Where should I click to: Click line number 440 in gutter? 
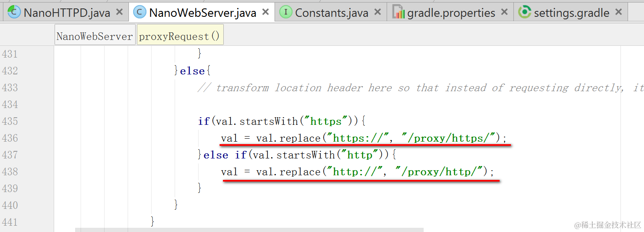(x=10, y=205)
